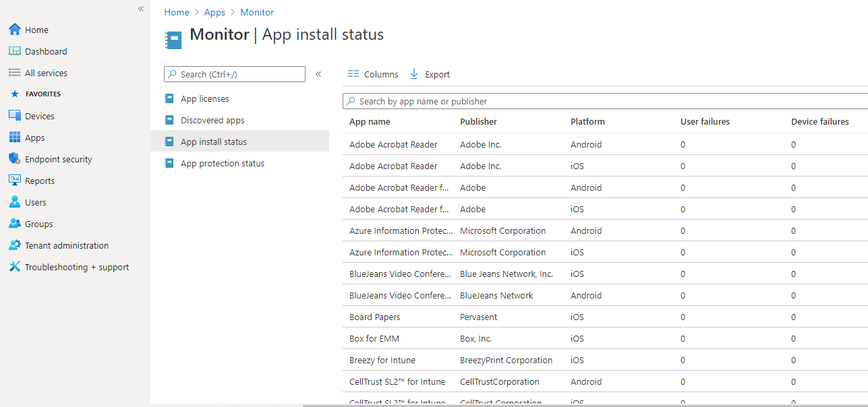Click the Groups people icon
Image resolution: width=868 pixels, height=407 pixels.
tap(15, 224)
